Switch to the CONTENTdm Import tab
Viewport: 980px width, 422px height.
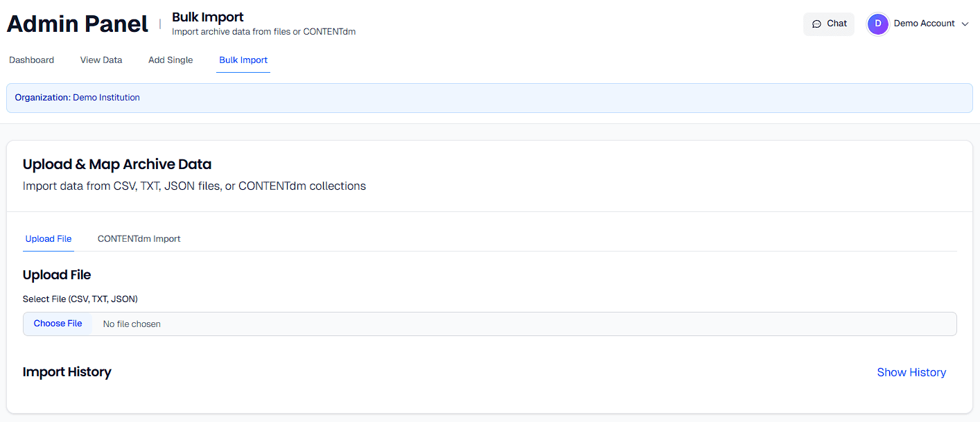point(139,238)
